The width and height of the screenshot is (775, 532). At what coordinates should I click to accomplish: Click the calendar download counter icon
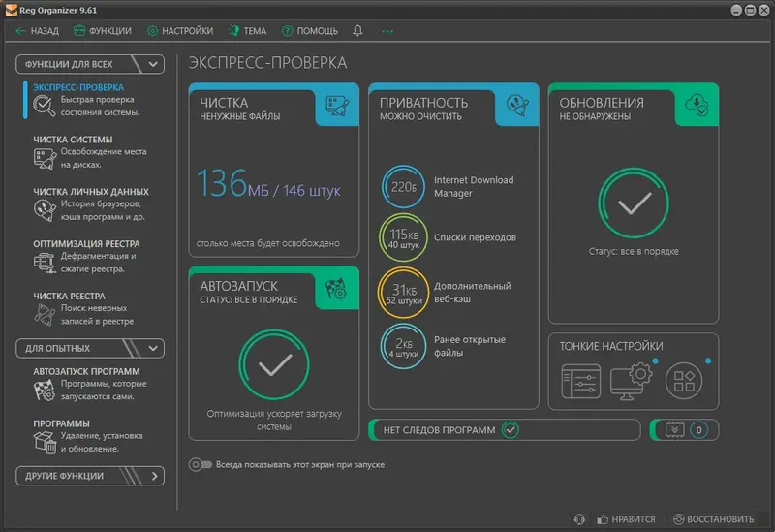coord(674,430)
